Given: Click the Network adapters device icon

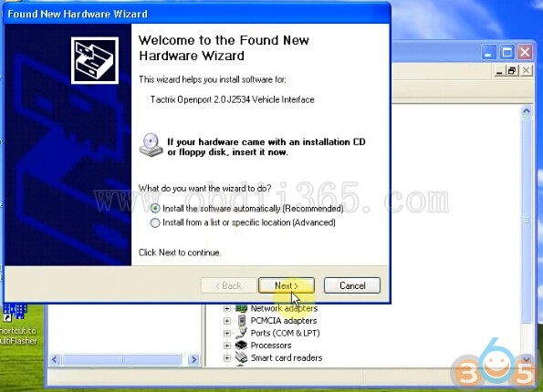Looking at the screenshot, I should pyautogui.click(x=241, y=308).
